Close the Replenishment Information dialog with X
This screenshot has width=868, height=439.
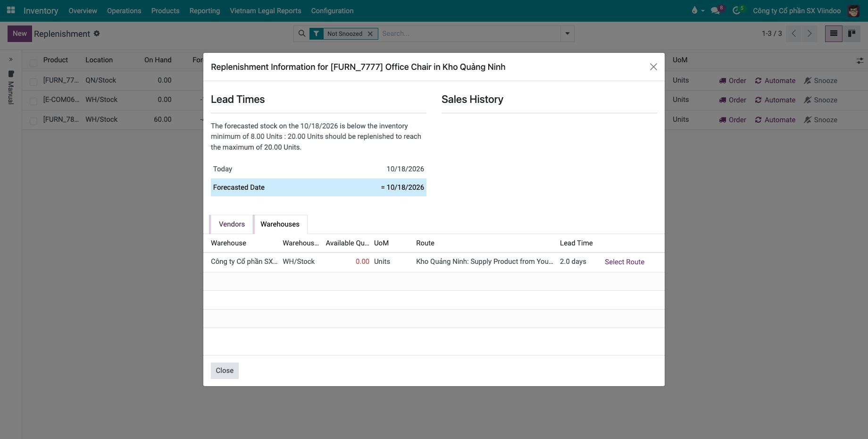653,67
